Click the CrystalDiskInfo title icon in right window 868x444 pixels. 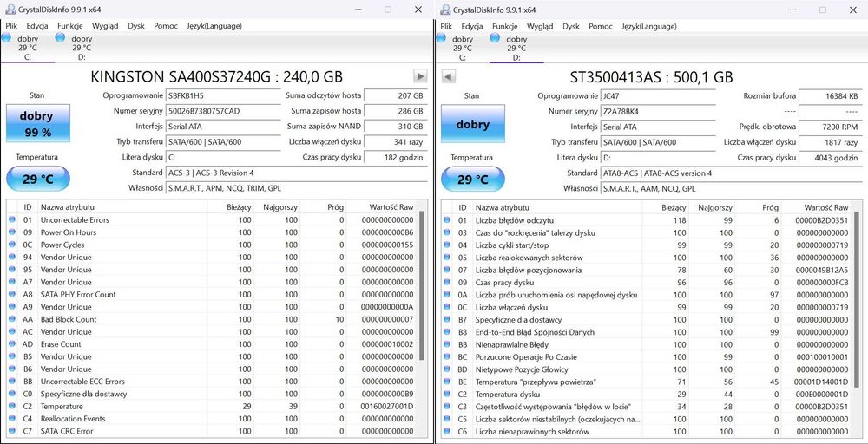[x=445, y=10]
